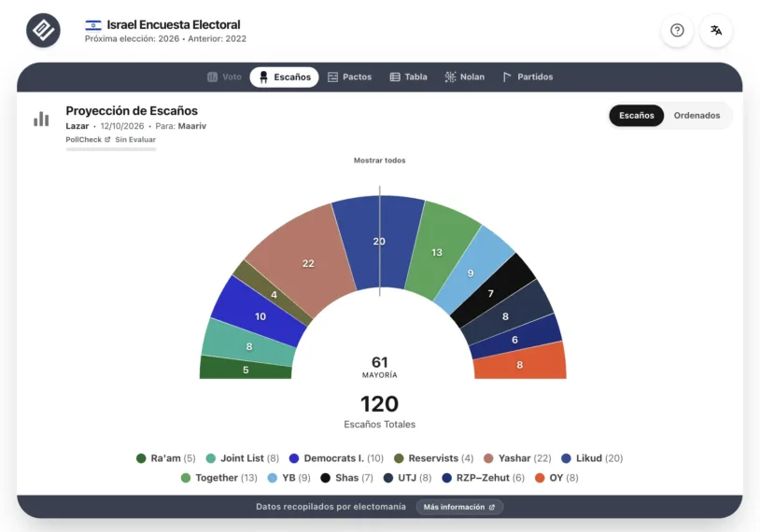The height and width of the screenshot is (532, 760).
Task: Click the OY orange legend dot
Action: (x=540, y=478)
